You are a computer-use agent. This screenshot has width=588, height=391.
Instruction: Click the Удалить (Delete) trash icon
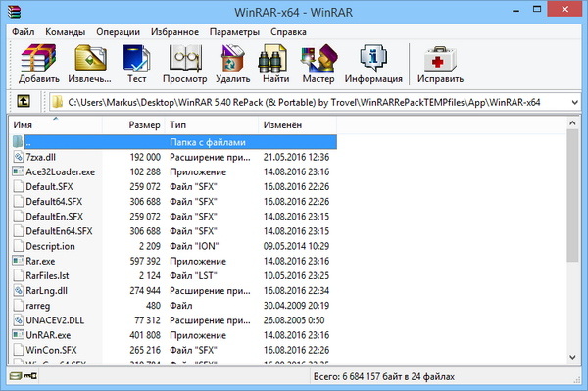click(x=232, y=58)
